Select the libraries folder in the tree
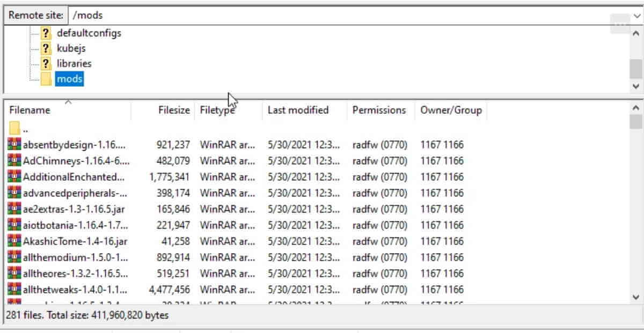644x333 pixels. click(x=74, y=63)
